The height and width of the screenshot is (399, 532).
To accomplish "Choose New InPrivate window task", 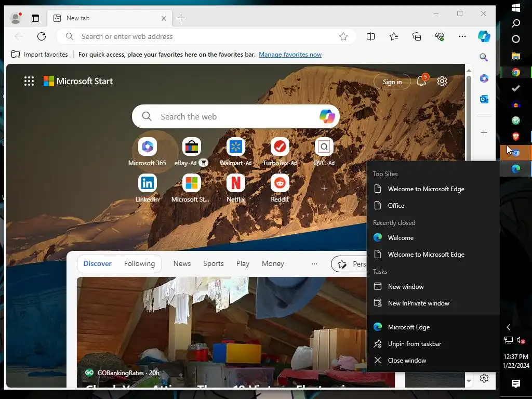I will click(433, 303).
